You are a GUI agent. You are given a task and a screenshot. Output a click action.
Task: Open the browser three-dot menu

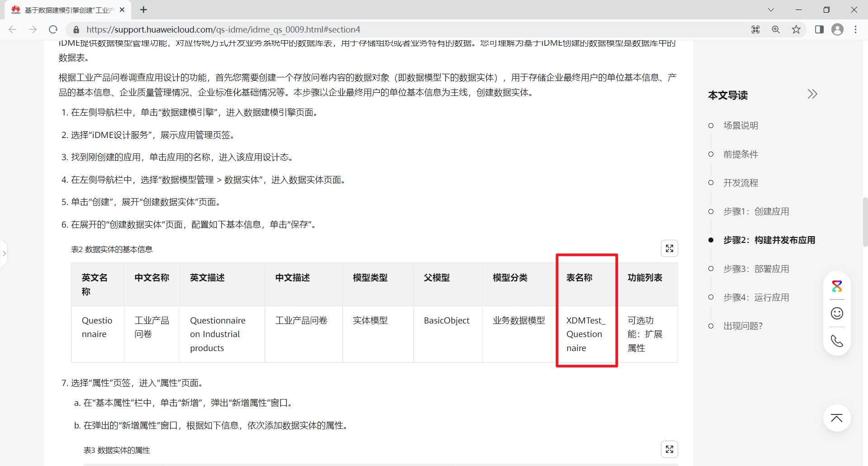point(856,29)
